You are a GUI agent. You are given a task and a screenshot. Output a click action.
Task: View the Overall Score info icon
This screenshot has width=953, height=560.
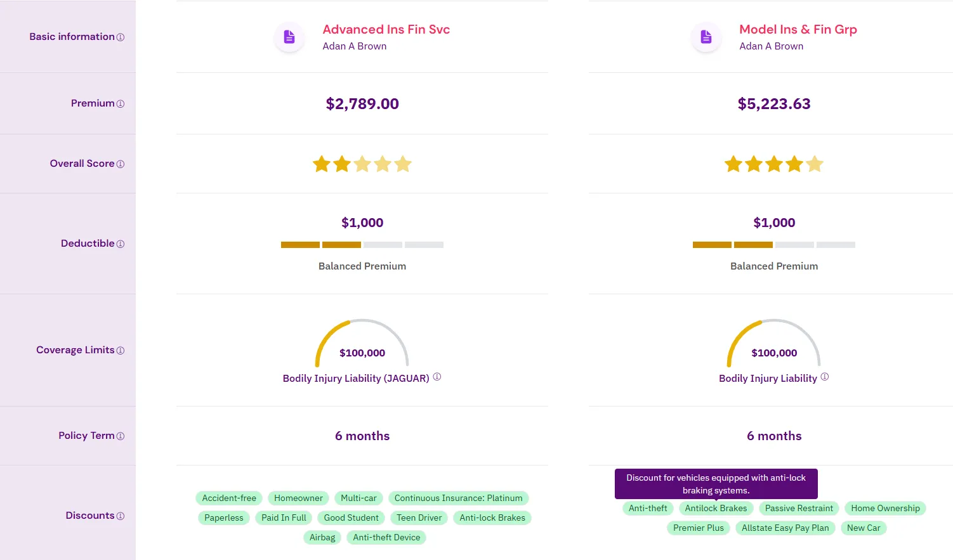coord(121,164)
